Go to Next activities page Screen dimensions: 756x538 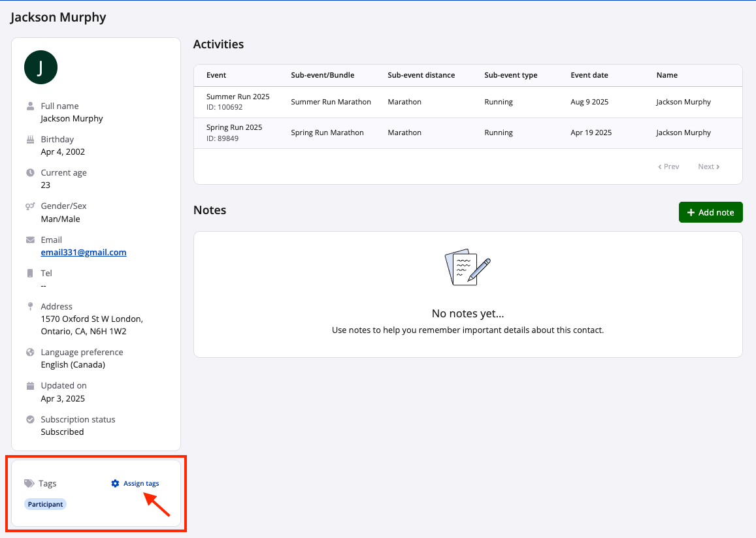tap(708, 166)
